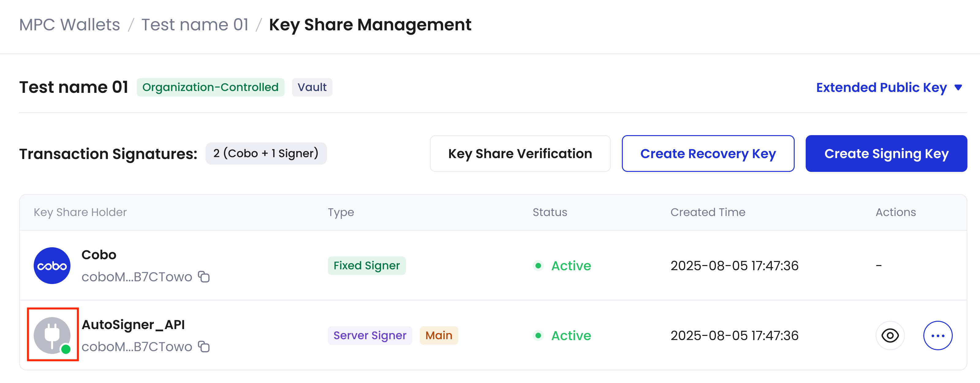Navigate to MPC Wallets breadcrumb
This screenshot has height=383, width=980.
[70, 24]
